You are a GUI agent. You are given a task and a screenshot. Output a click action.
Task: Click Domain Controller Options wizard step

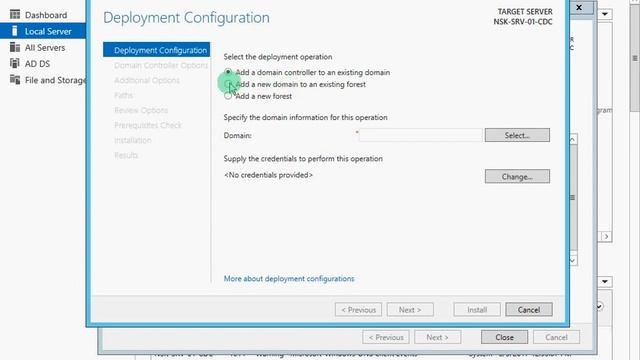click(161, 65)
